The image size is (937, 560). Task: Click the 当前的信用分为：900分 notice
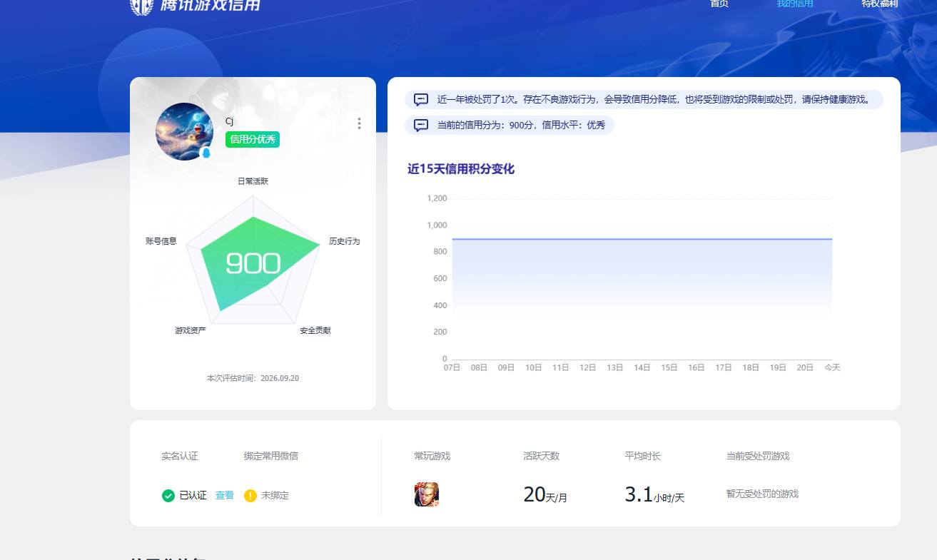(521, 126)
